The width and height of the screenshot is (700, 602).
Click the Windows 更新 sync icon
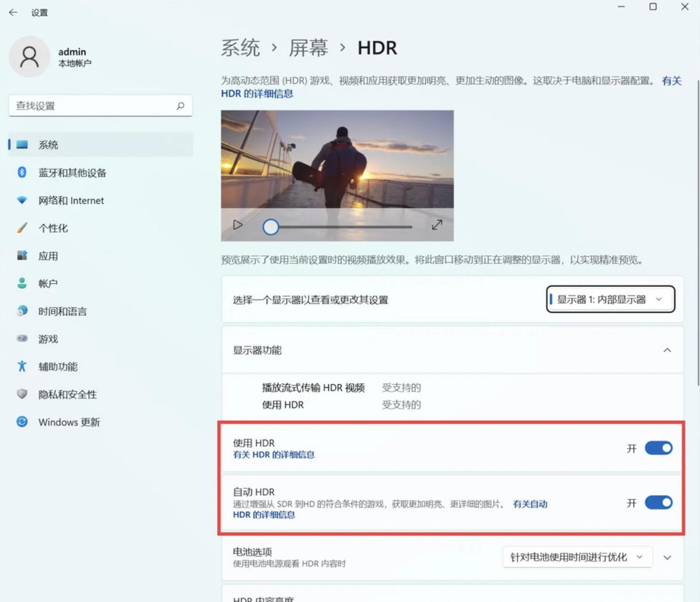[22, 422]
